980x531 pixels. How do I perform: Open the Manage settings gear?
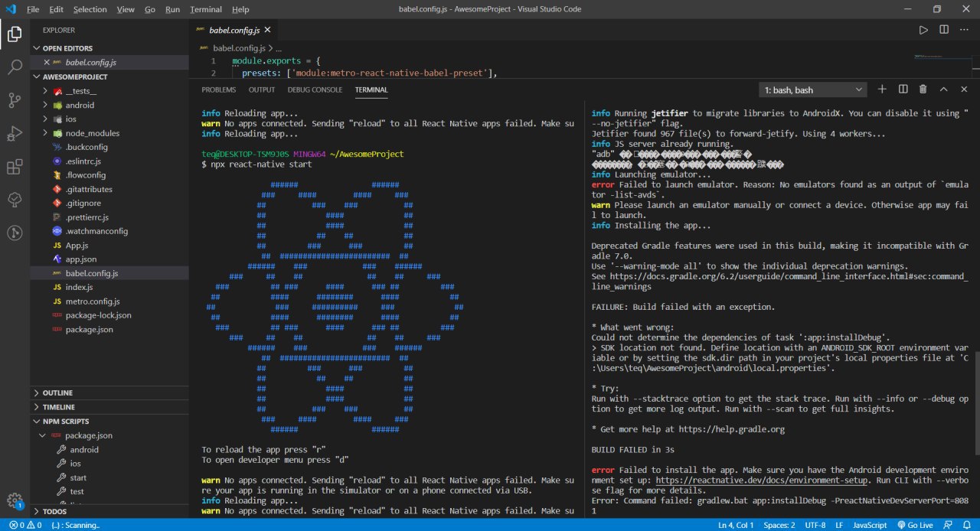(x=15, y=501)
